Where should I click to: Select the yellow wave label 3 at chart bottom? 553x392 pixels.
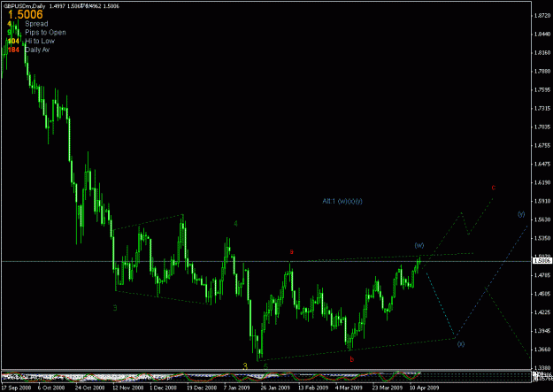tap(245, 366)
